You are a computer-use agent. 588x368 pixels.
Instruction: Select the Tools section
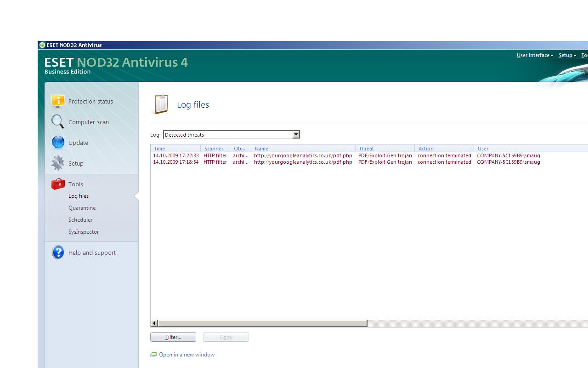tap(76, 184)
